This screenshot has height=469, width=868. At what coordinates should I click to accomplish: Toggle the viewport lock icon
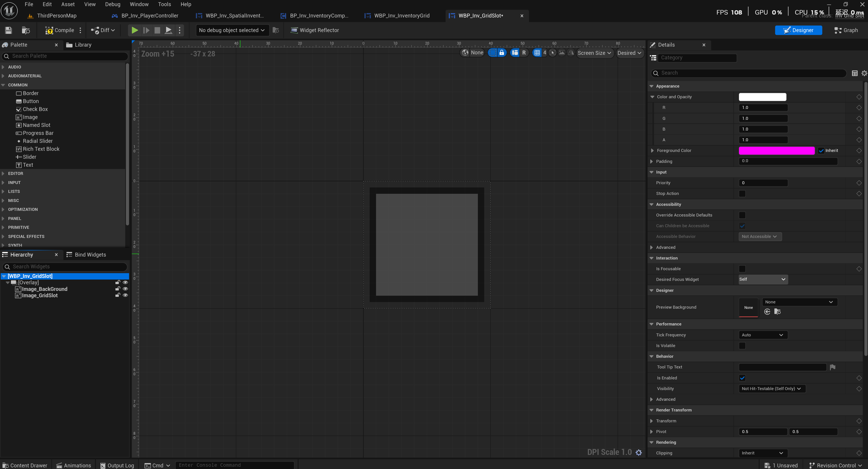(x=502, y=53)
